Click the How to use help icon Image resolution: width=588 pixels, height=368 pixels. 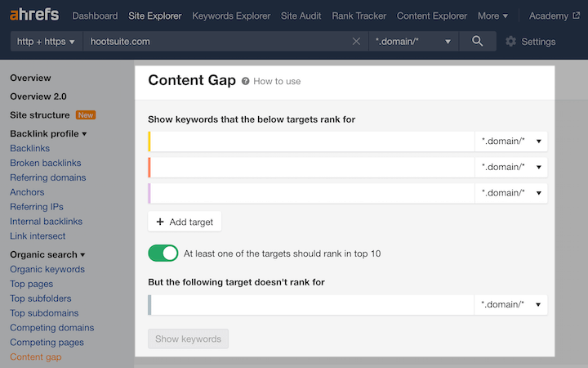[246, 81]
